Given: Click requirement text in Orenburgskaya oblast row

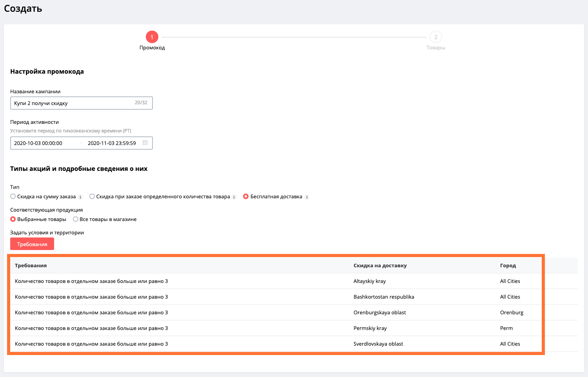Looking at the screenshot, I should [x=91, y=312].
